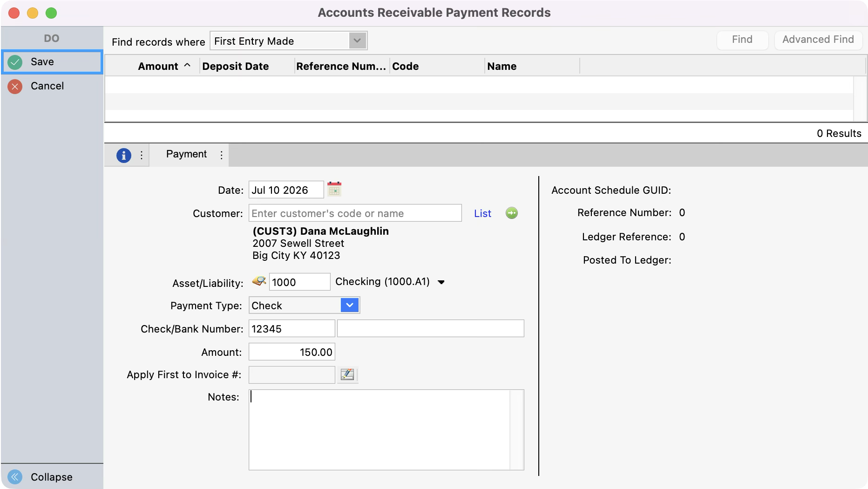The image size is (868, 489).
Task: Click the empty bank number field
Action: click(x=430, y=329)
